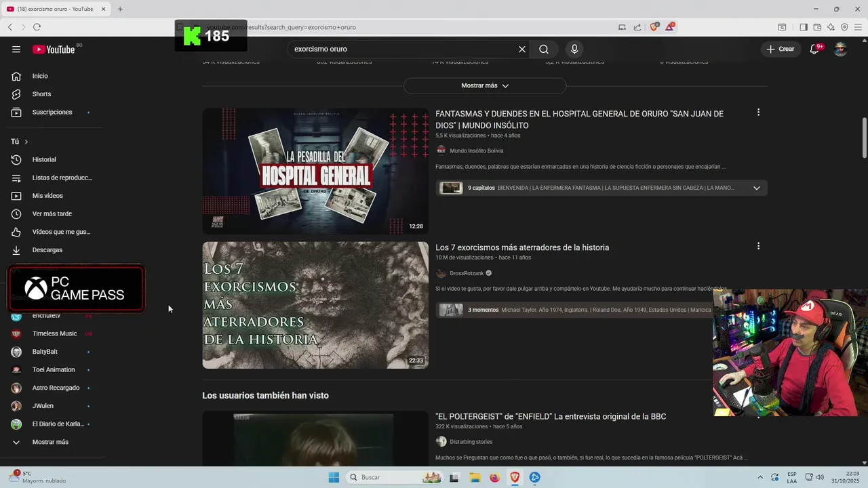Open taskbar volume speaker control
868x488 pixels.
tap(820, 477)
